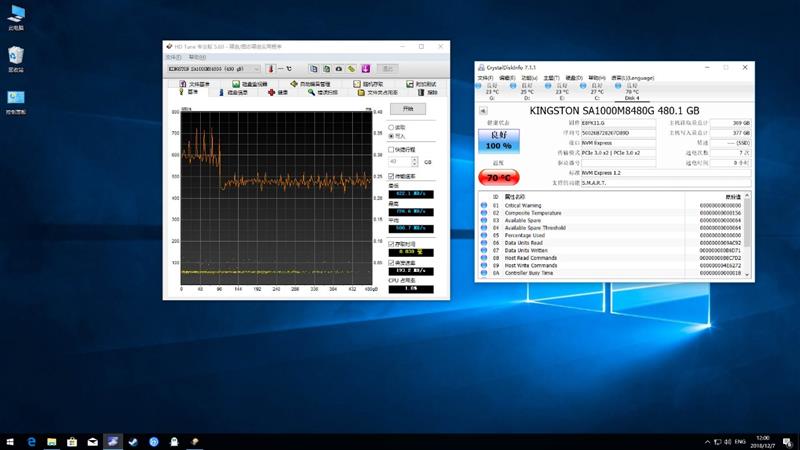Click the firmware field E8FK11.G
This screenshot has width=800, height=450.
618,123
